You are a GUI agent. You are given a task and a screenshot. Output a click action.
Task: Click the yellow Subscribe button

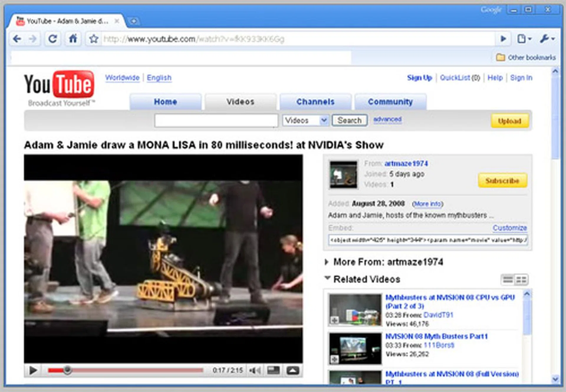(x=502, y=181)
